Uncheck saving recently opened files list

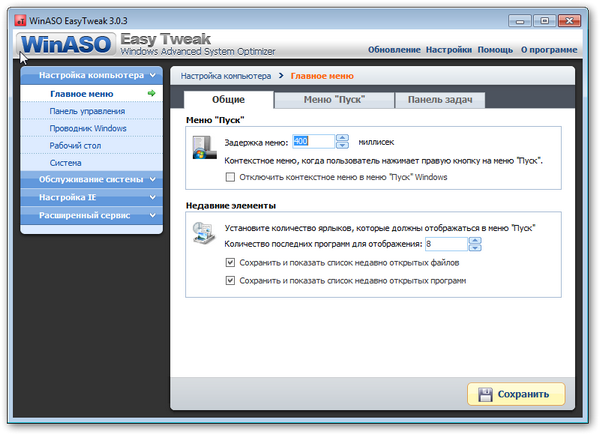[x=232, y=262]
